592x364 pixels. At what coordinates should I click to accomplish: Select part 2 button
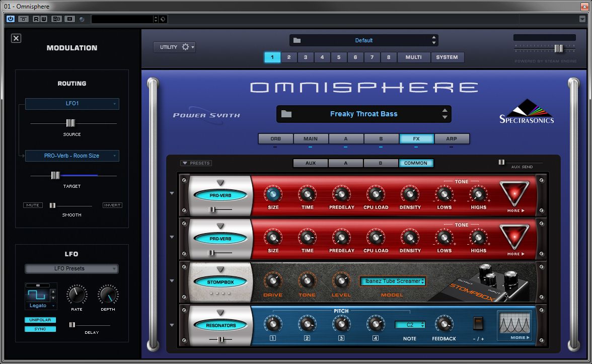[x=289, y=57]
